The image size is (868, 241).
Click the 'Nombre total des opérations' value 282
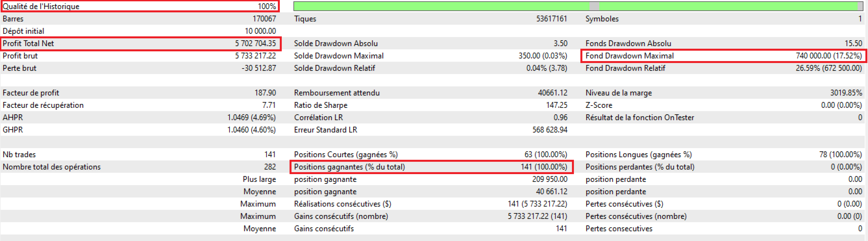pyautogui.click(x=271, y=167)
